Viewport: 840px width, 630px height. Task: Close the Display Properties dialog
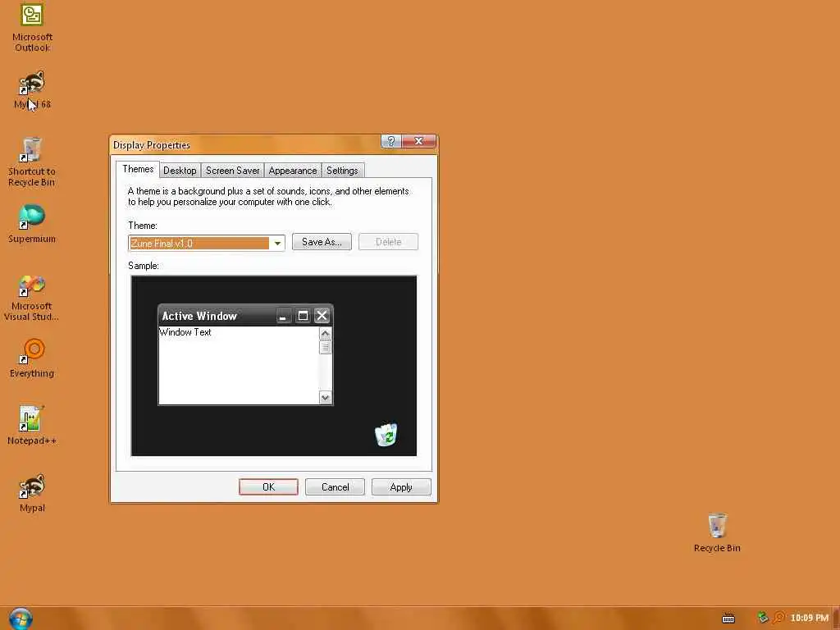pyautogui.click(x=419, y=141)
